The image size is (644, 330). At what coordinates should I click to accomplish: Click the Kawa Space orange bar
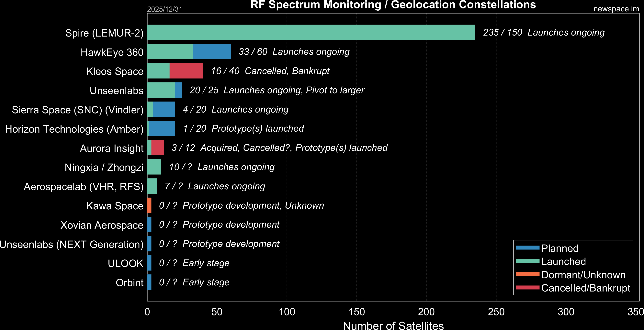coord(149,205)
